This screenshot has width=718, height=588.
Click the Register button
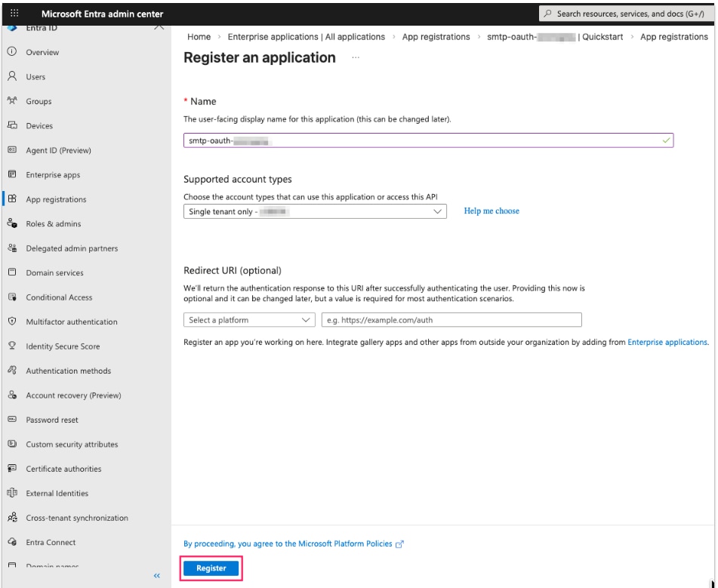pos(211,568)
